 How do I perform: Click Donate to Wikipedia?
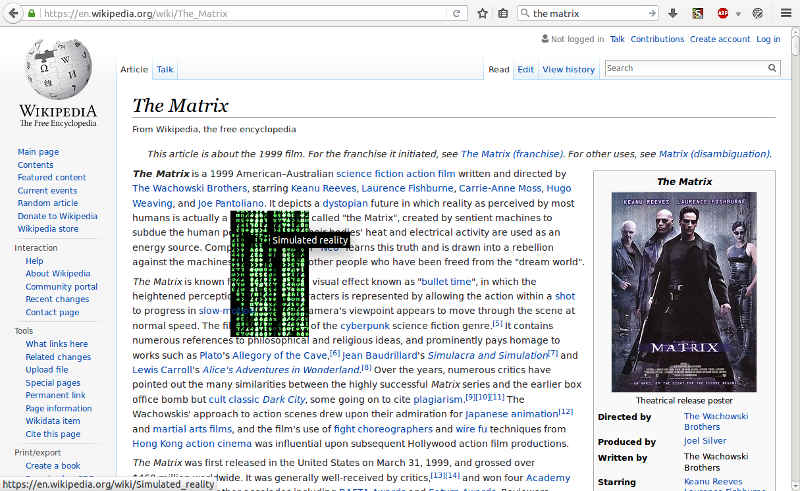click(57, 216)
